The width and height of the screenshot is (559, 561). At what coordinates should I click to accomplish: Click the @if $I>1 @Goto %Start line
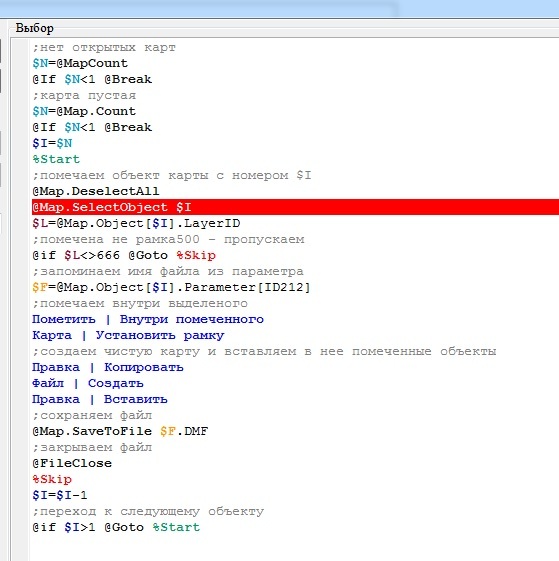116,527
